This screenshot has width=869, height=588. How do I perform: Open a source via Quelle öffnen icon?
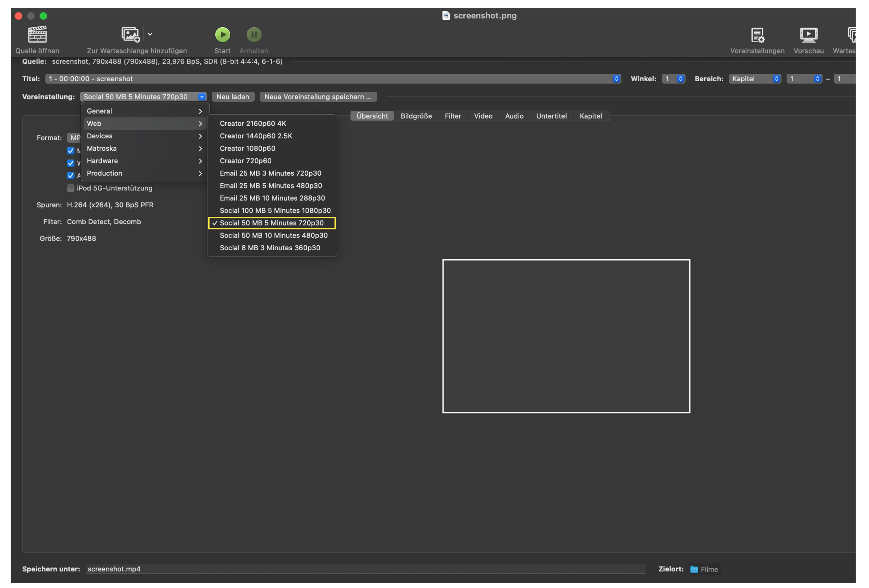tap(37, 35)
